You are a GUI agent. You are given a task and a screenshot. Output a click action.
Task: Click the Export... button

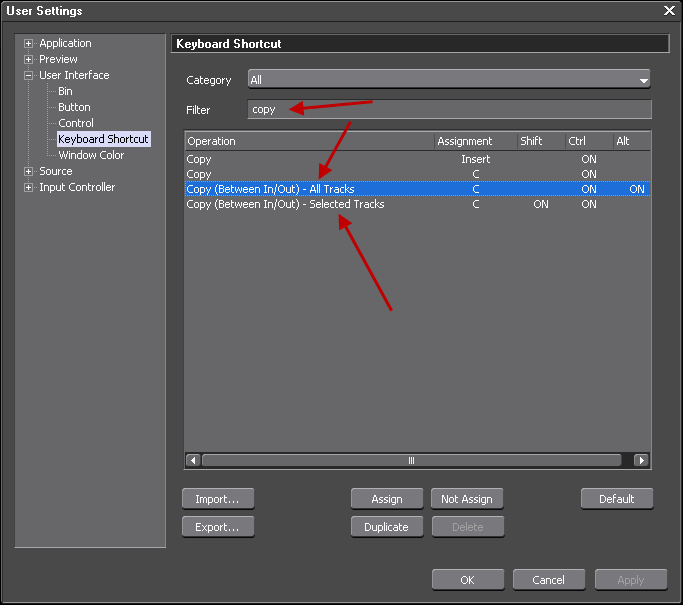(x=218, y=527)
